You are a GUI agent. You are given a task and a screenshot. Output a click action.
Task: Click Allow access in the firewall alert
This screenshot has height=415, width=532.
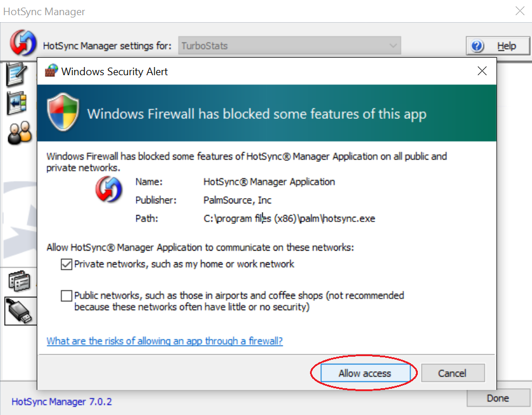click(365, 373)
